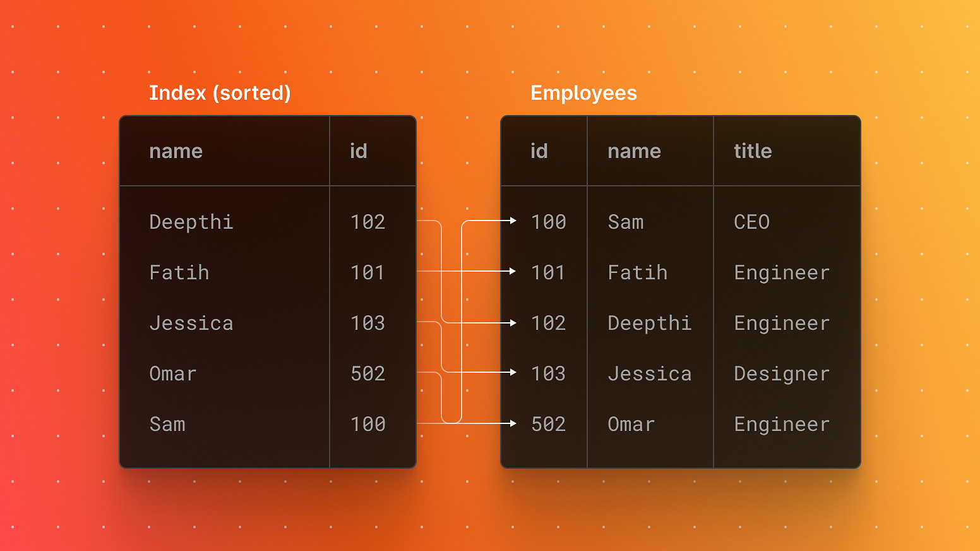Click the "Index (sorted)" table title

click(x=220, y=93)
